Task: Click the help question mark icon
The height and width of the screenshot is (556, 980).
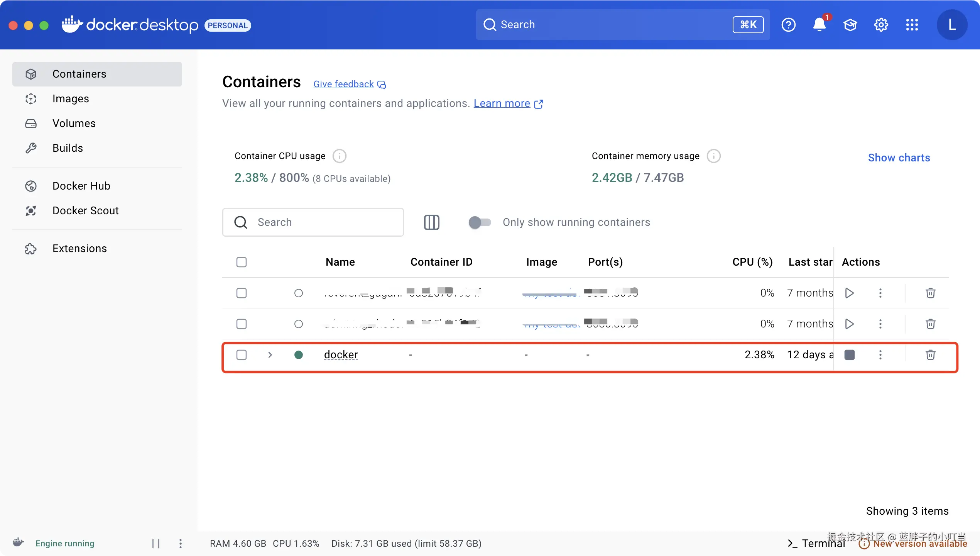Action: 788,25
